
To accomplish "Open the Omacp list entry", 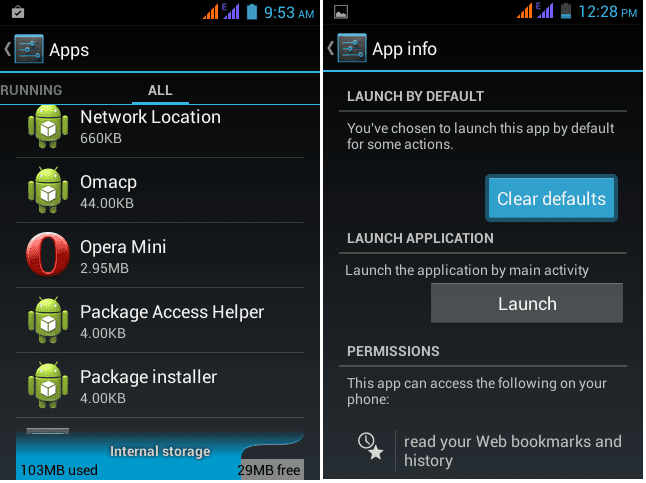I will click(160, 190).
